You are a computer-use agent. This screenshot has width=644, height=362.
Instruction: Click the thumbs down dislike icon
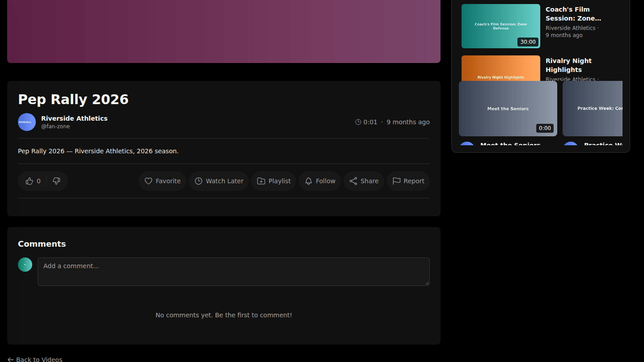tap(56, 181)
